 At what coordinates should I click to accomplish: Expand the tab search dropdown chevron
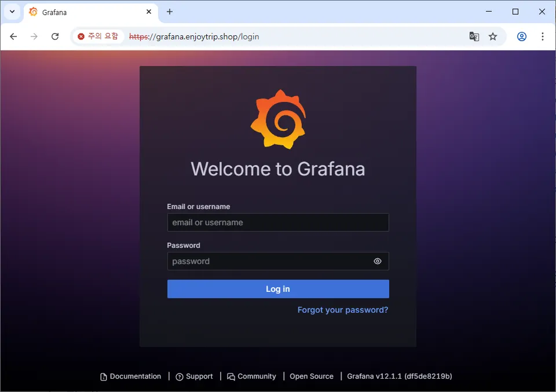(x=12, y=12)
